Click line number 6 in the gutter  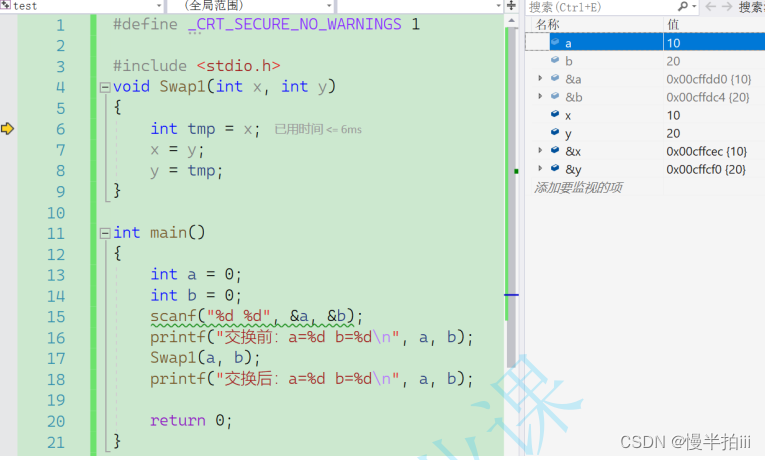[60, 129]
